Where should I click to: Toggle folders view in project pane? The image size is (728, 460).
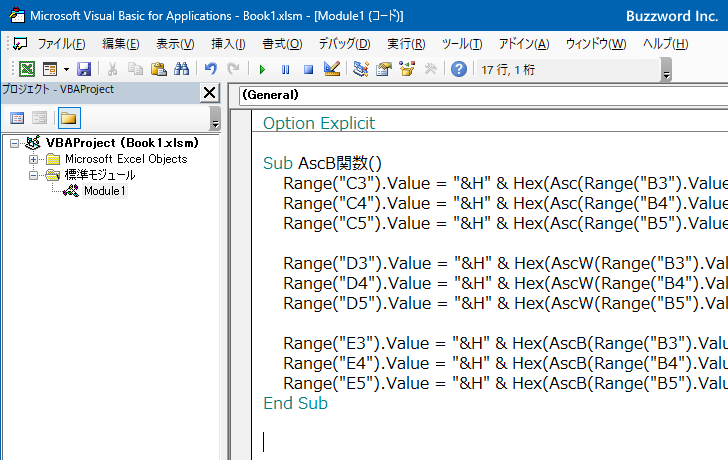tap(68, 118)
